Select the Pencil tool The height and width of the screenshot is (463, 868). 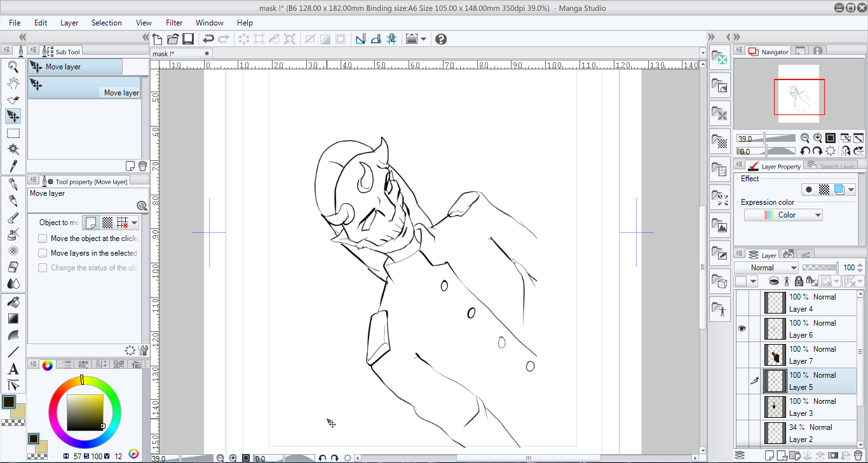point(13,200)
